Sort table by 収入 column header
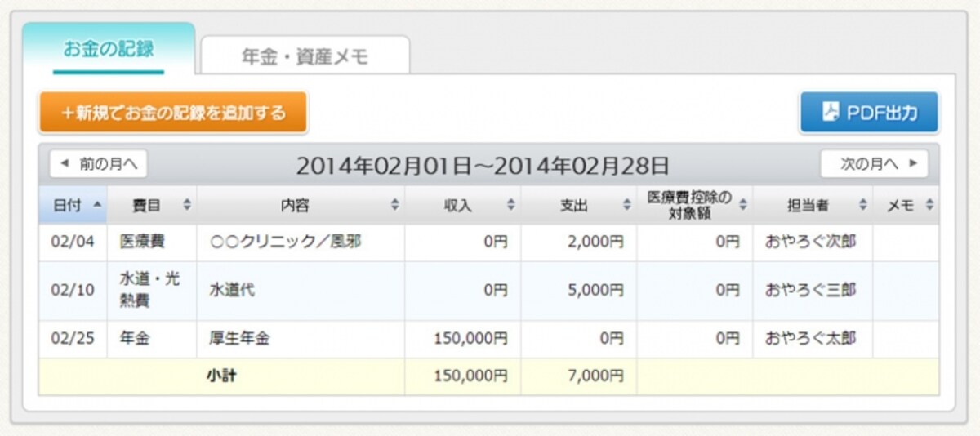Screen dimensions: 980x436 [x=462, y=206]
